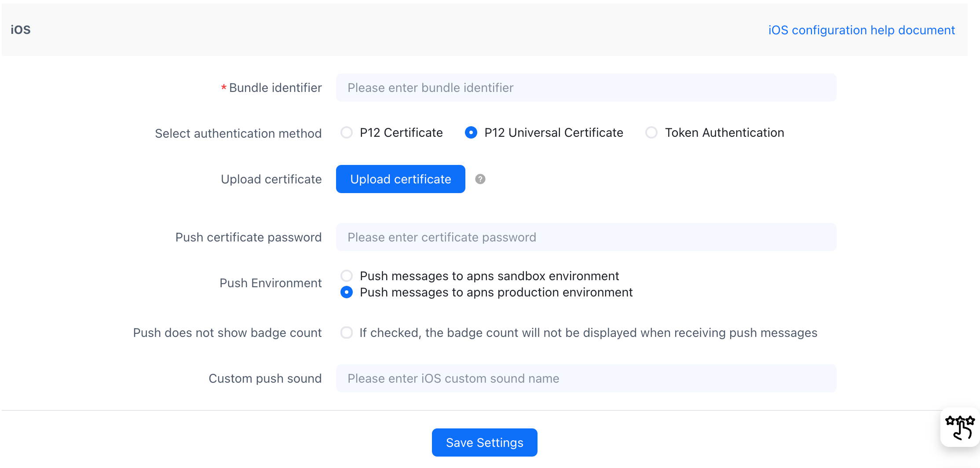Click the iOS section header title
The height and width of the screenshot is (468, 980).
coord(21,30)
